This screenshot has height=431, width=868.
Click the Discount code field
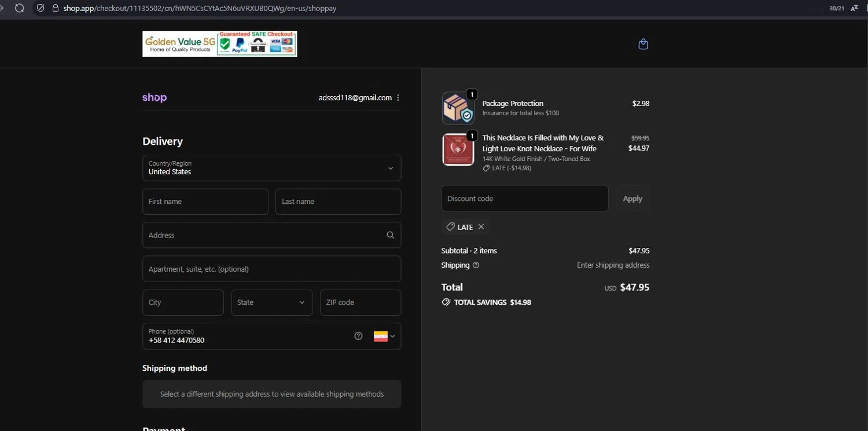[x=525, y=198]
